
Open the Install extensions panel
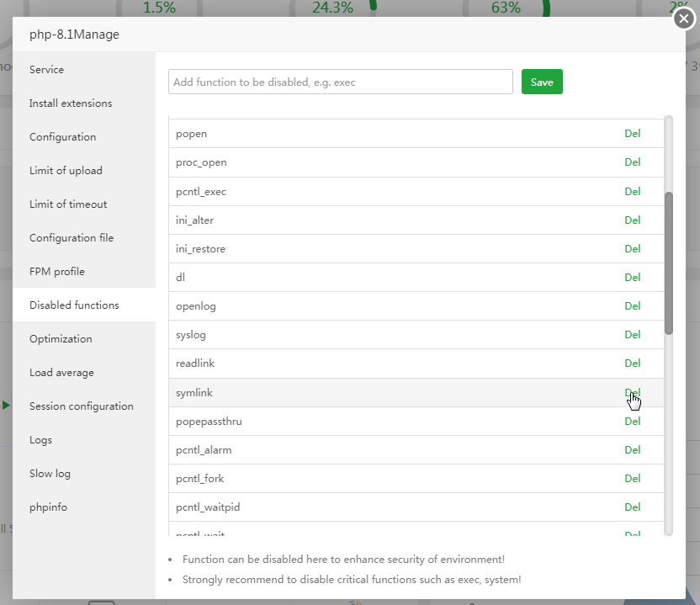click(71, 103)
